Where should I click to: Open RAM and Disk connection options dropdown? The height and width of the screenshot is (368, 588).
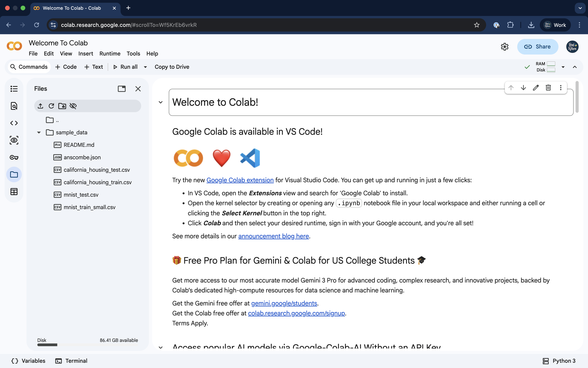pyautogui.click(x=563, y=67)
